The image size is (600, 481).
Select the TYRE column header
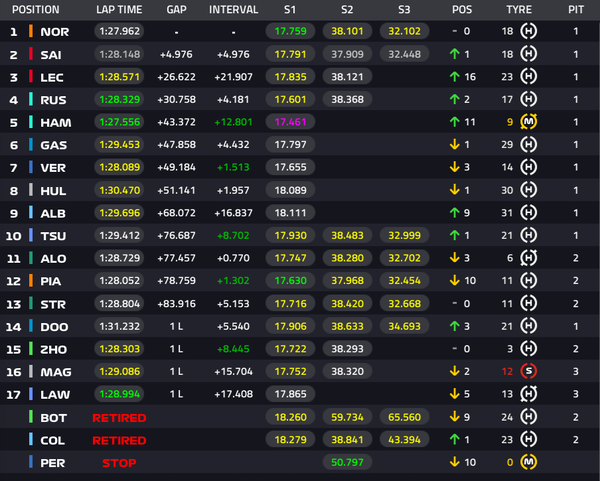coord(519,10)
